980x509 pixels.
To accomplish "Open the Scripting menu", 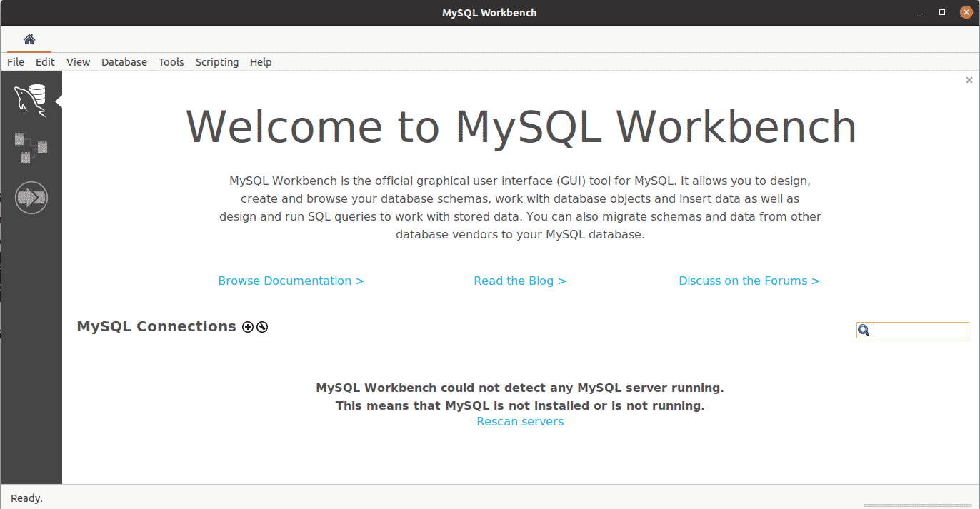I will [x=217, y=62].
